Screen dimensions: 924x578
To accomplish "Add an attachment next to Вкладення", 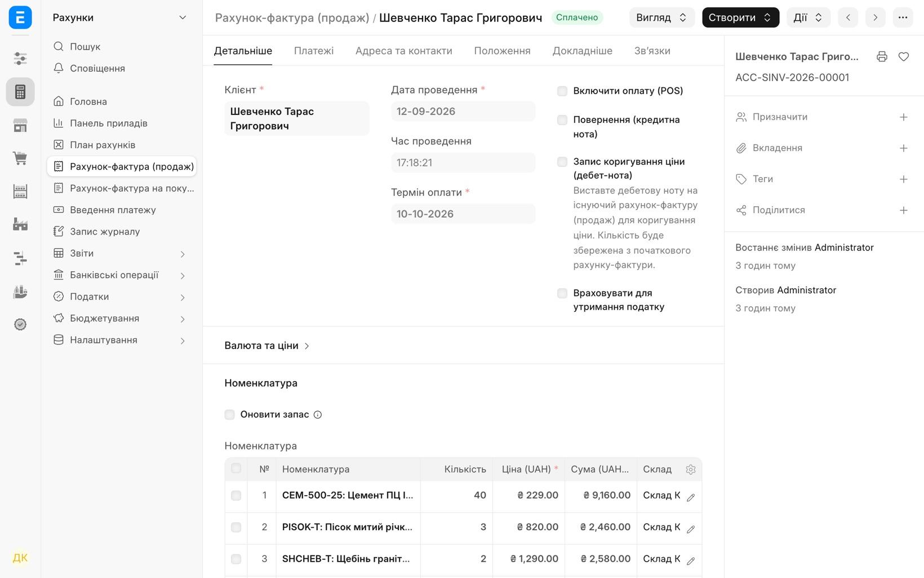I will (903, 148).
